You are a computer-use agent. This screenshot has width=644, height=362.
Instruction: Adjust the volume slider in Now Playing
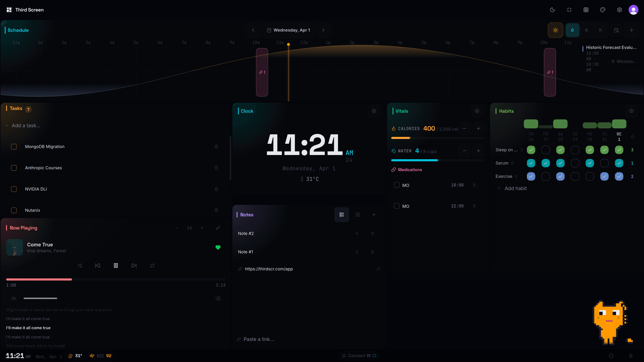[40, 298]
